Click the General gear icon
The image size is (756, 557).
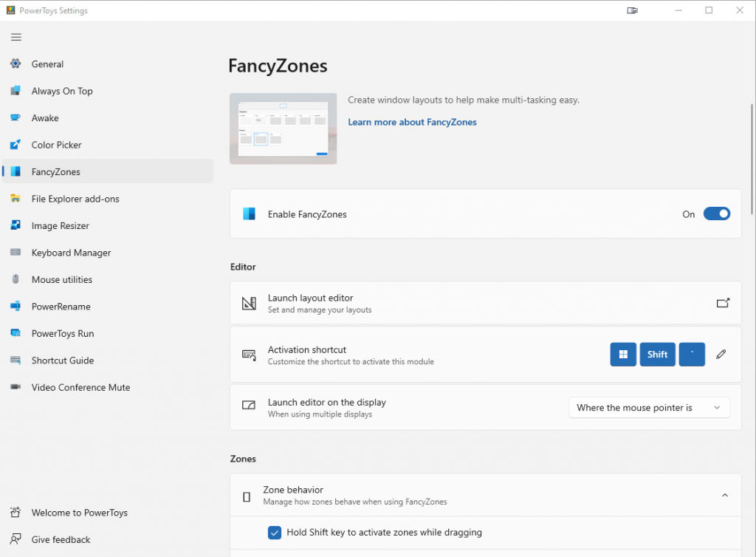pyautogui.click(x=16, y=64)
